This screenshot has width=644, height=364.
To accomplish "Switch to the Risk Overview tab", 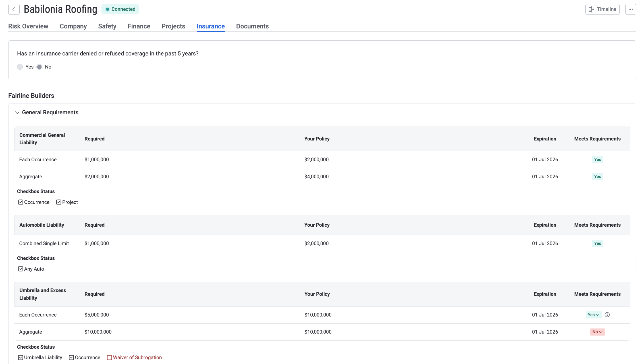I will click(x=28, y=26).
